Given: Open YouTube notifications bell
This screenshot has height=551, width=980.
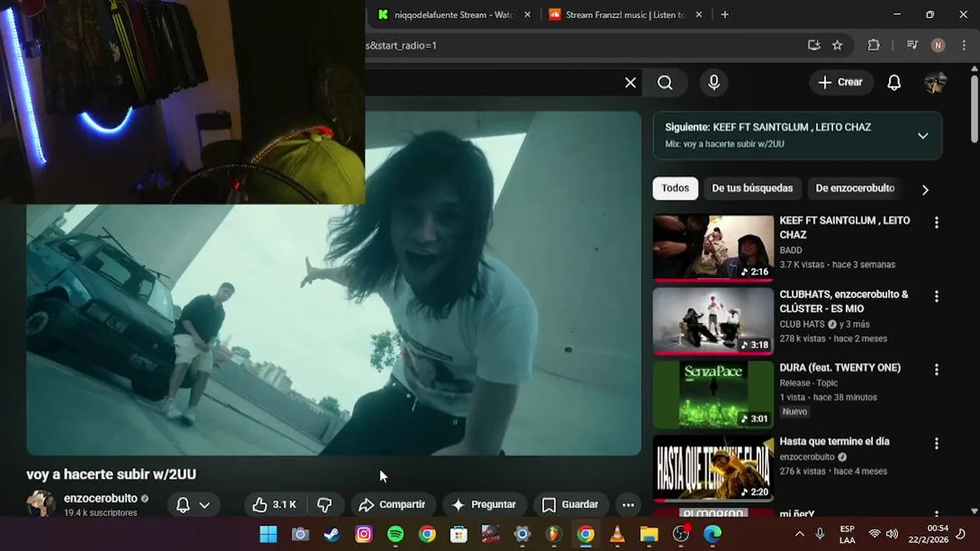Looking at the screenshot, I should [x=893, y=83].
